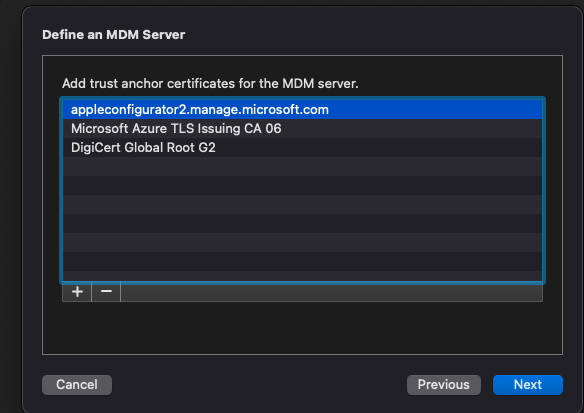Select Microsoft Azure TLS Issuing CA 06
The height and width of the screenshot is (413, 584).
click(302, 128)
